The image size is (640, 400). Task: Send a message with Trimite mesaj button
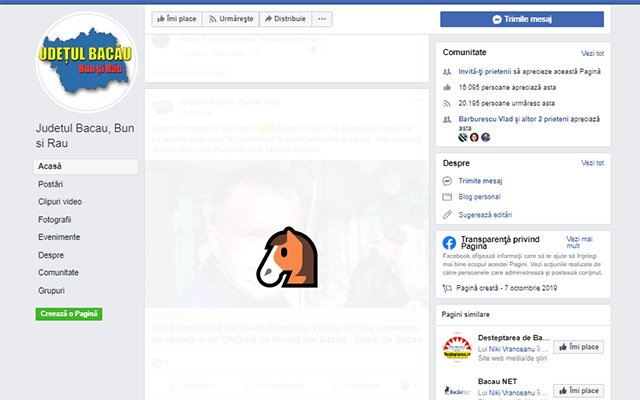coord(522,19)
